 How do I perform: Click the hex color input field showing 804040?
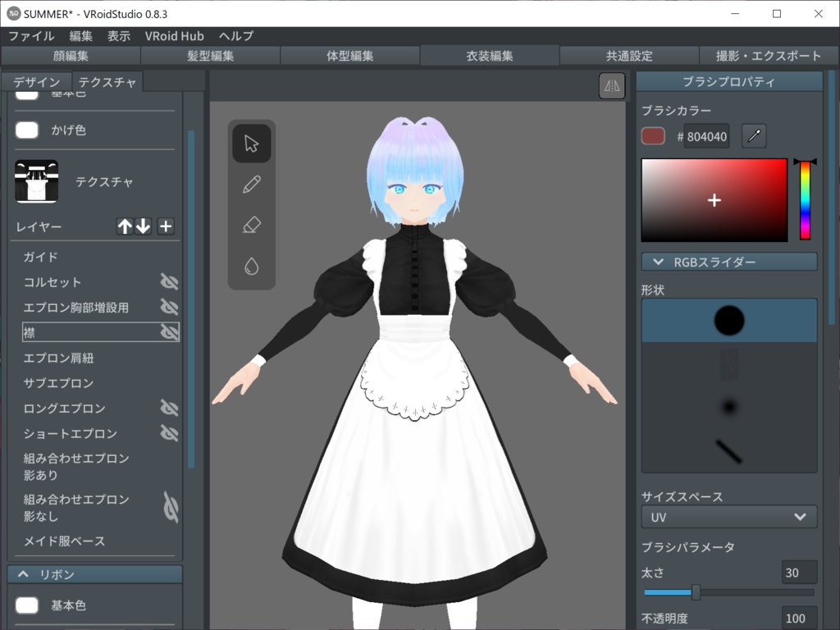(x=705, y=136)
